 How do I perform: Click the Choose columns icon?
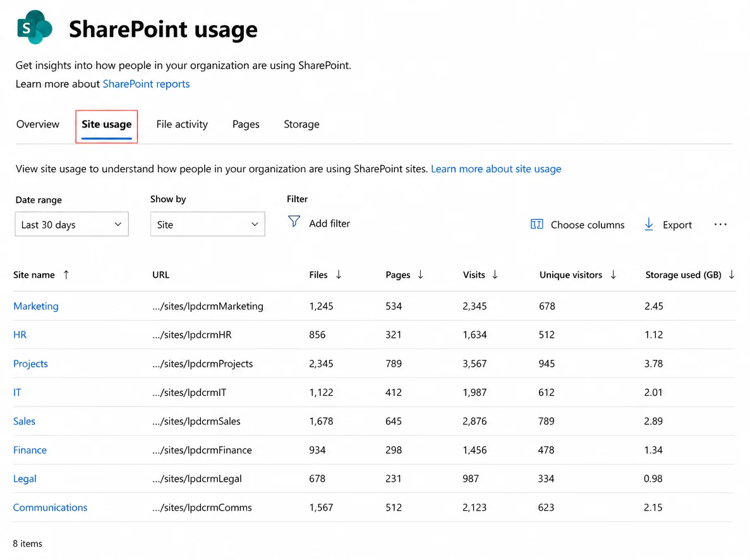536,224
